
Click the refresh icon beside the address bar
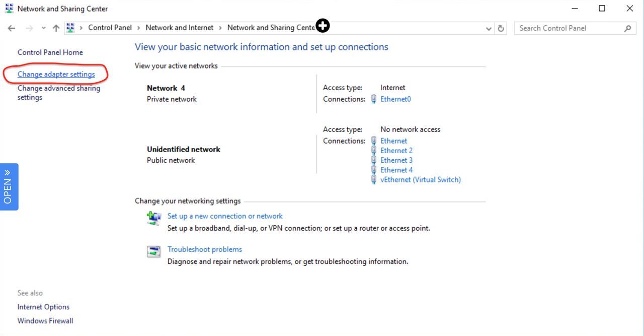coord(501,28)
